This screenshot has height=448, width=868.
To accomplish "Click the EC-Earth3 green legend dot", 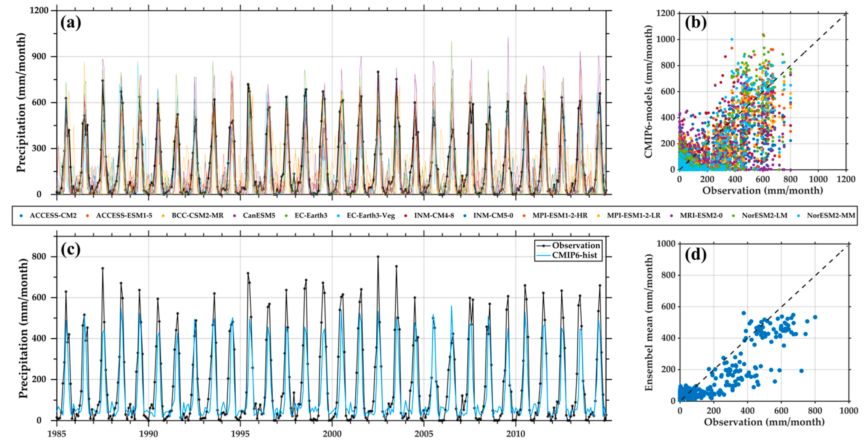I will pos(286,216).
